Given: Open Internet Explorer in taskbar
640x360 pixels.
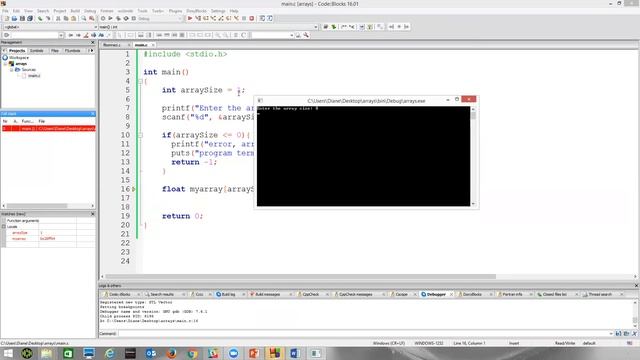Looking at the screenshot, I should pos(109,353).
